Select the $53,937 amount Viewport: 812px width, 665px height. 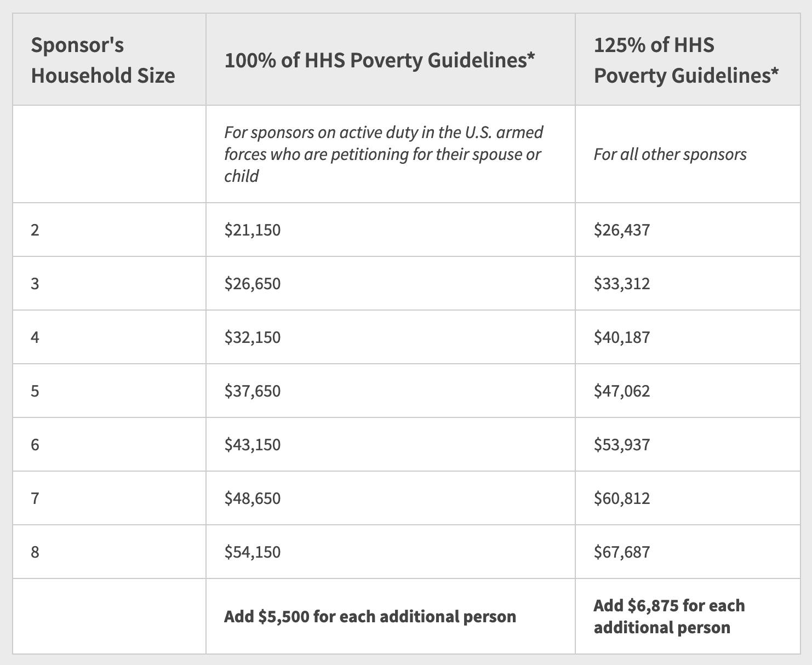click(x=622, y=444)
